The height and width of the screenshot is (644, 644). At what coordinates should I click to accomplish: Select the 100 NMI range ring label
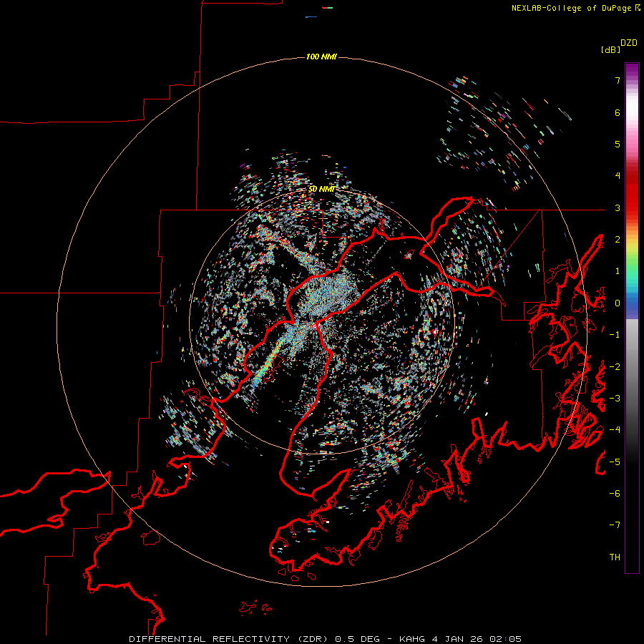321,57
